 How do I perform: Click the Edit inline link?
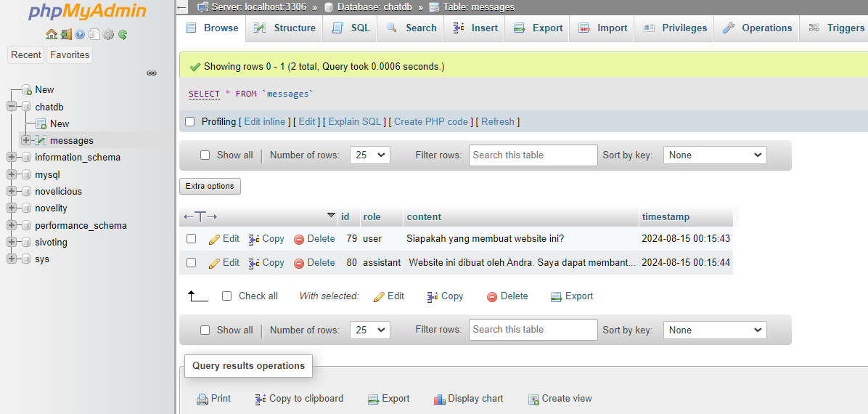265,121
